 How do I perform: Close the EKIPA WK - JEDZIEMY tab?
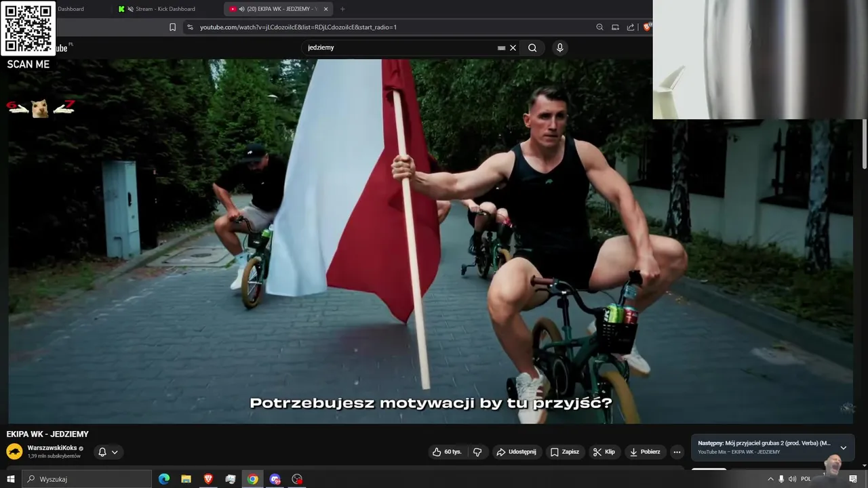pyautogui.click(x=325, y=9)
